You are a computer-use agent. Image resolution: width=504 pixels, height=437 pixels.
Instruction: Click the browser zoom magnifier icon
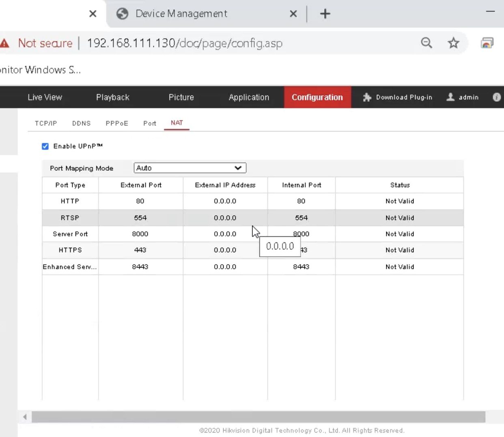(x=426, y=43)
